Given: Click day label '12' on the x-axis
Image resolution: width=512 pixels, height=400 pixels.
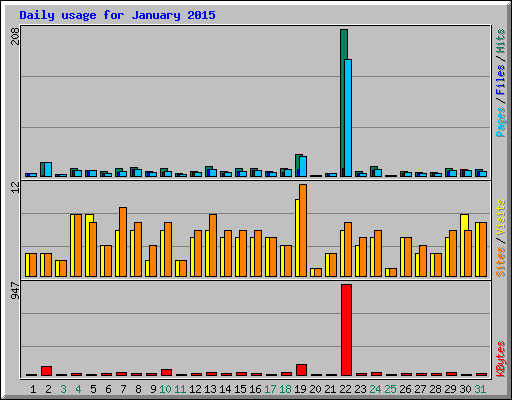Looking at the screenshot, I should coord(195,389).
